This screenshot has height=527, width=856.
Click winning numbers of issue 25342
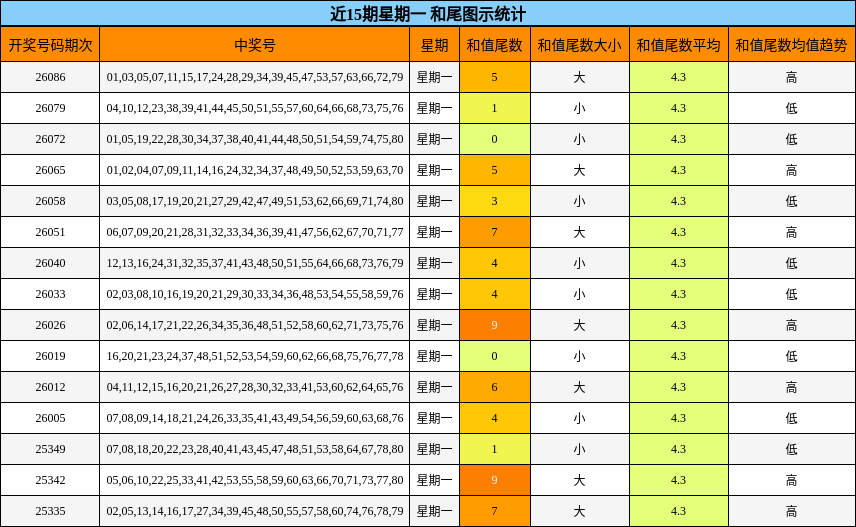click(x=255, y=480)
